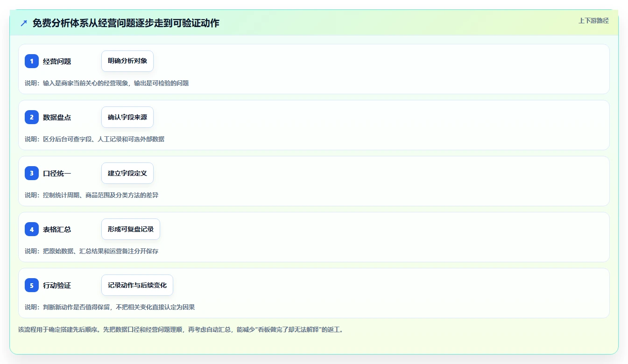Select the 形成可复盘记录 chip
The image size is (628, 364).
click(x=131, y=229)
